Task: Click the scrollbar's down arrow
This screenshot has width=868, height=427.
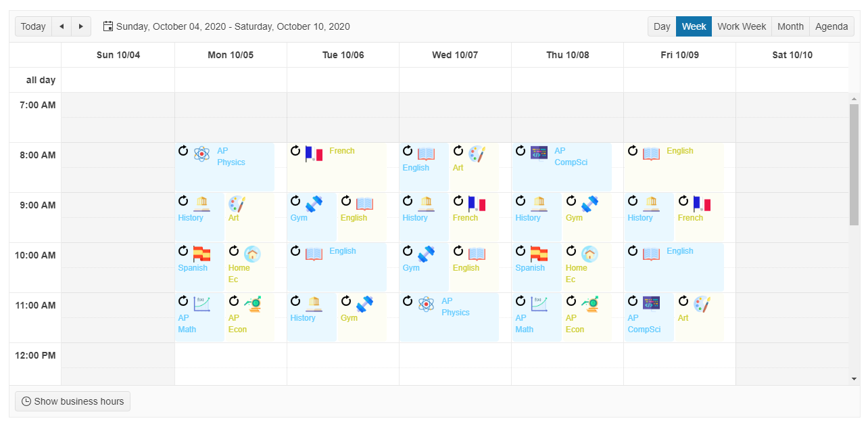Action: [x=854, y=378]
